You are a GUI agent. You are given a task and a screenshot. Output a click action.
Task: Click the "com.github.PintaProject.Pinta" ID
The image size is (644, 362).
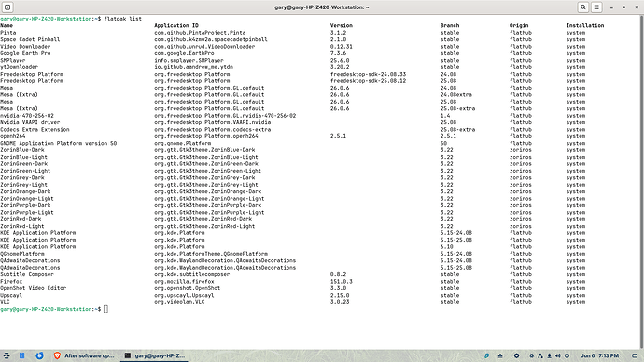pos(200,33)
